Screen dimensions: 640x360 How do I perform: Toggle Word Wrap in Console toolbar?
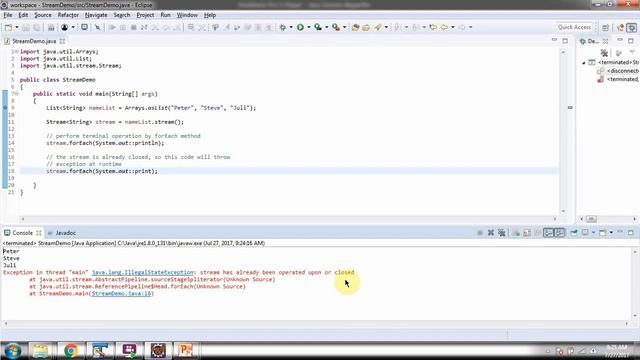tap(538, 233)
